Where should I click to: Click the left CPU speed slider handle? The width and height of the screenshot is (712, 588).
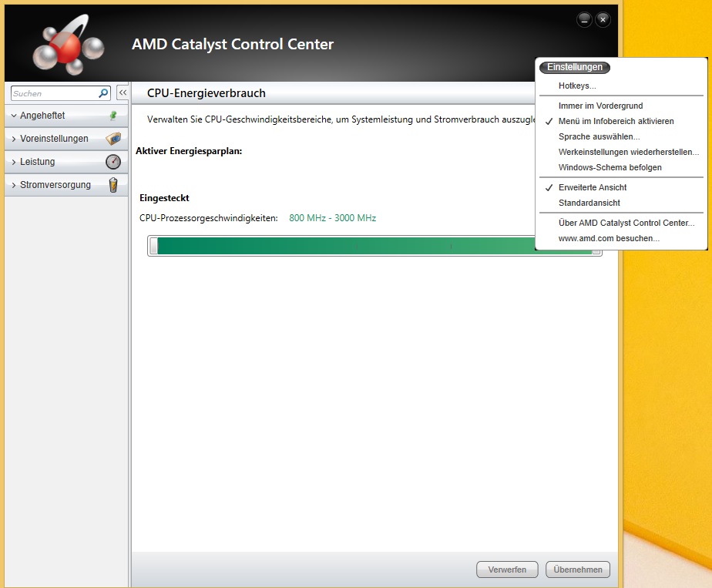pos(154,246)
